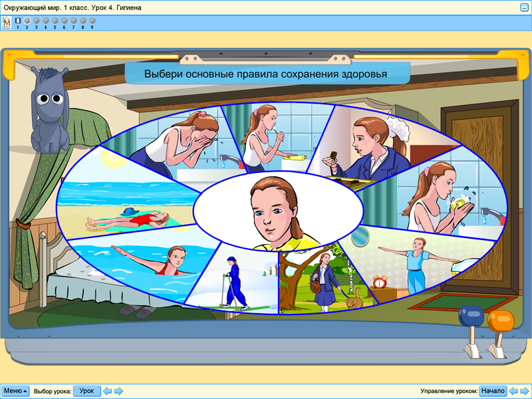Select the picture of girl brushing teeth
Screen dimensions: 532x399
point(271,138)
